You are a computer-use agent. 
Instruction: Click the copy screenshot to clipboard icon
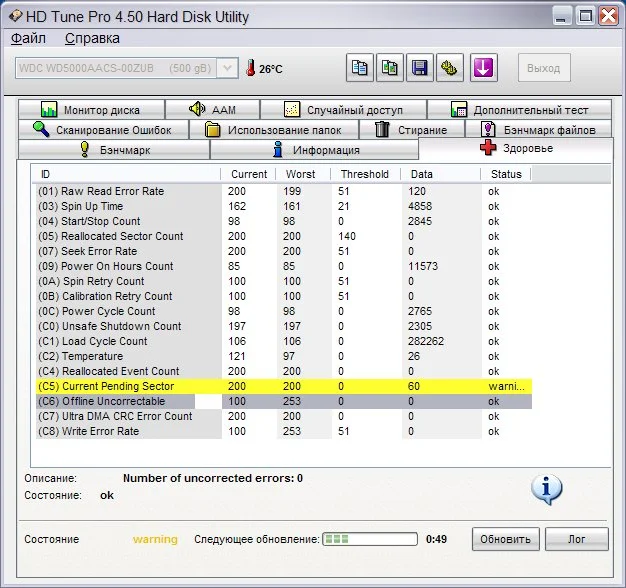point(390,68)
